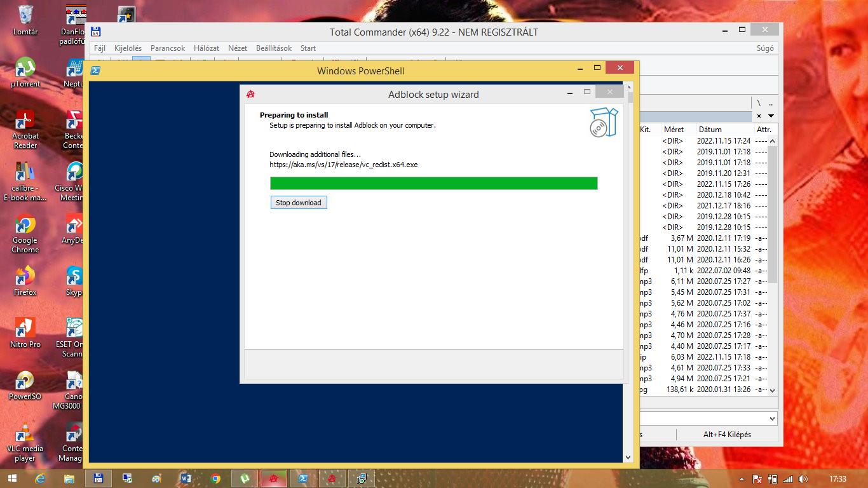Viewport: 868px width, 488px height.
Task: Sort file list by Méret column
Action: click(674, 130)
